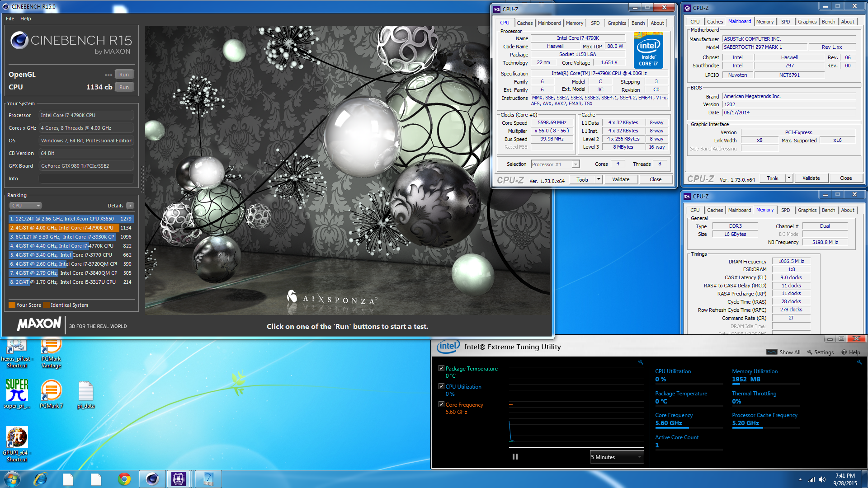Click Cinebench R15 logo sphere
The image size is (868, 488).
tap(19, 40)
